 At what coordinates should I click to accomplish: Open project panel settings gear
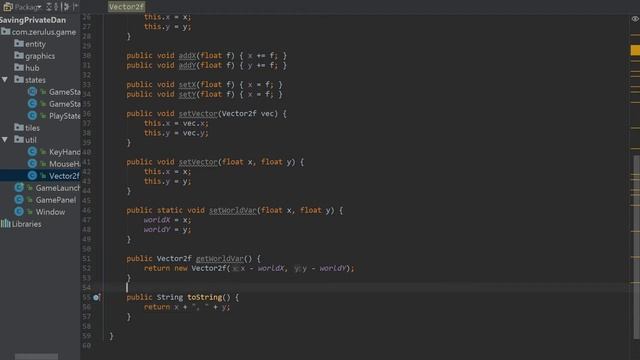(x=66, y=7)
